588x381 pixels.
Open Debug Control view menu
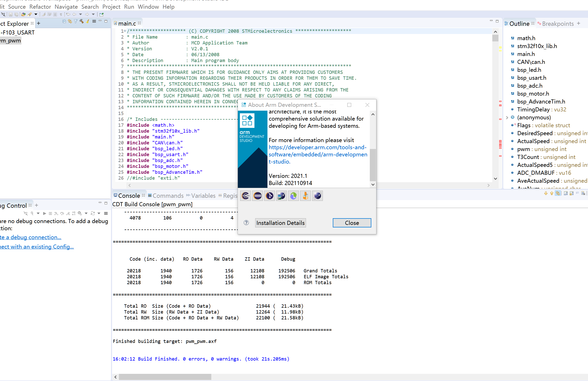point(106,213)
